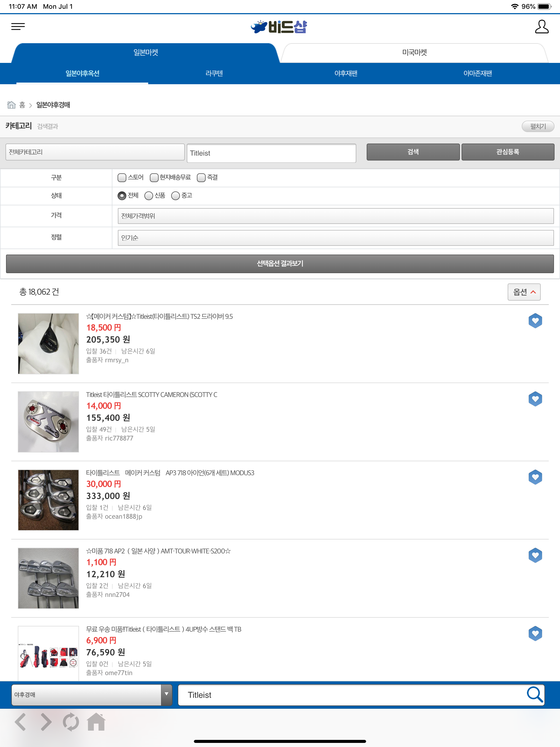Click the magnifier search icon in bottom bar
The width and height of the screenshot is (560, 747).
pyautogui.click(x=535, y=695)
